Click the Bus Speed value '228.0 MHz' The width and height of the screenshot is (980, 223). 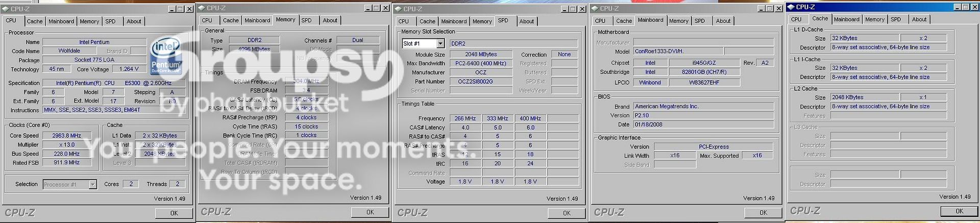point(67,154)
